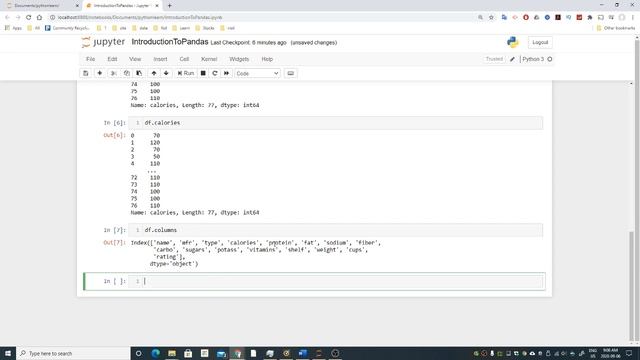Run the current cell

tap(186, 73)
